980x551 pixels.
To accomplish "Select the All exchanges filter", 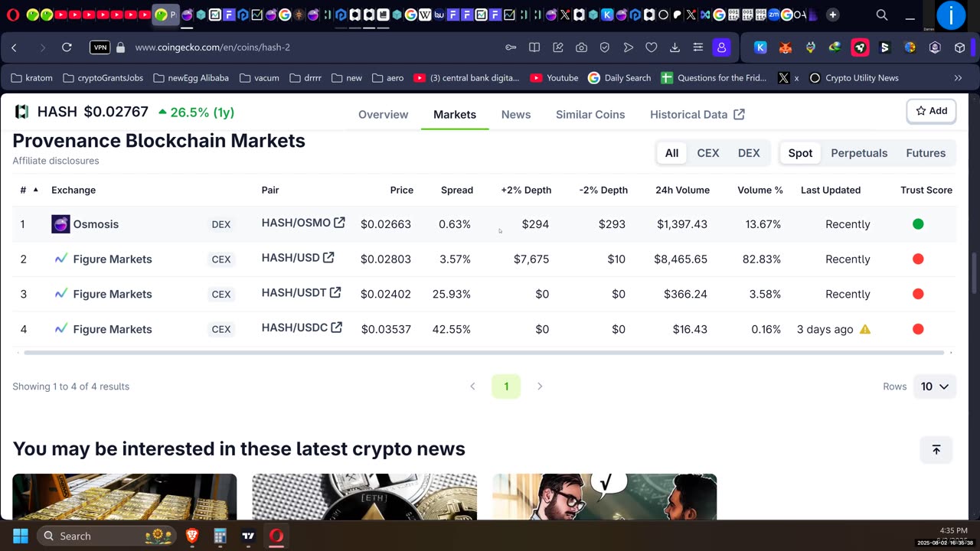I will click(671, 153).
